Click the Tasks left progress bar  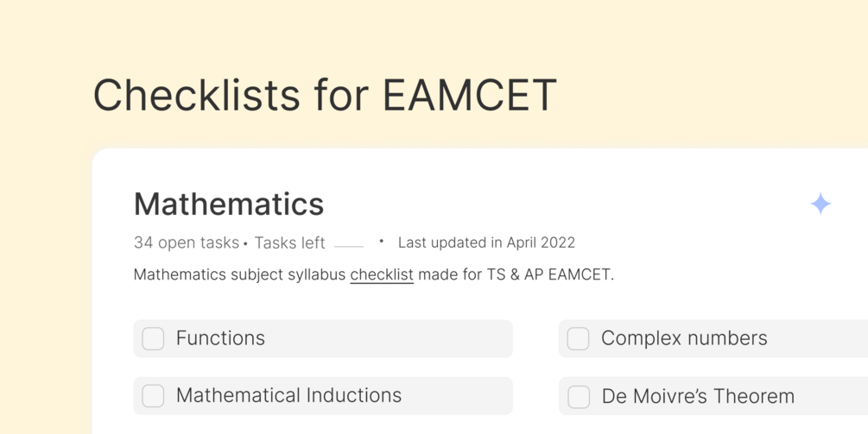click(349, 246)
